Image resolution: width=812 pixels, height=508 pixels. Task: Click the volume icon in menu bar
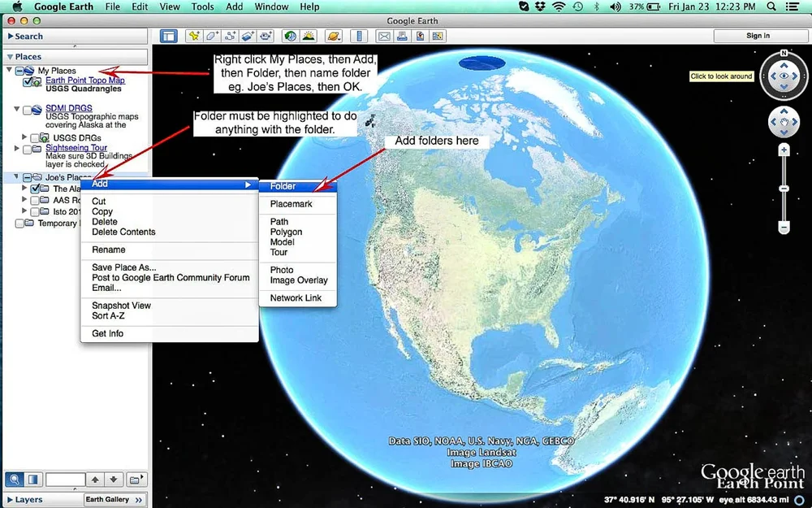[615, 7]
